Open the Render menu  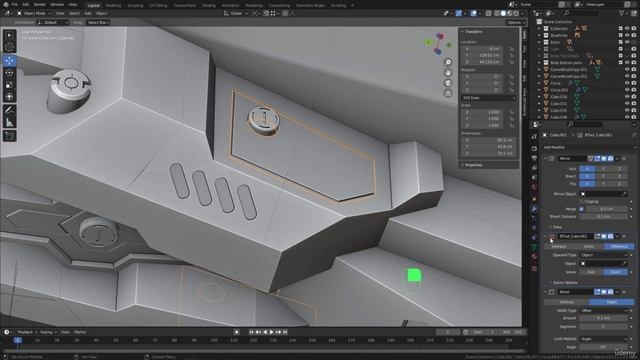click(x=40, y=4)
